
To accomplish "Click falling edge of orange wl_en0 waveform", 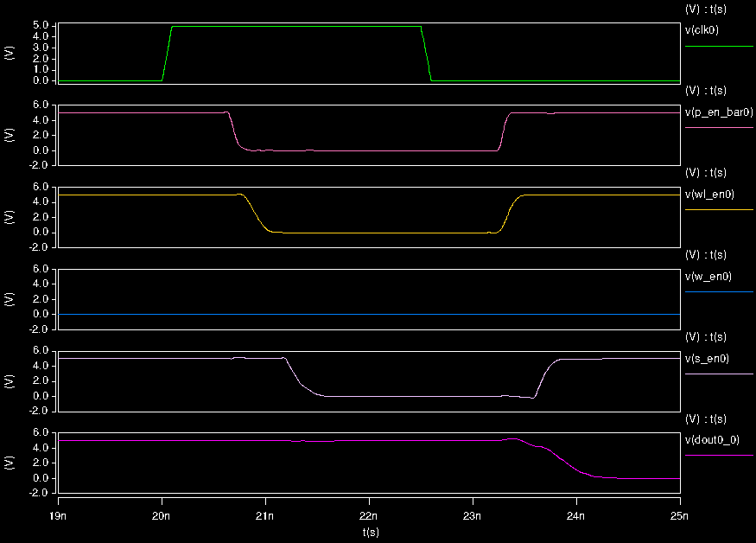I will (256, 216).
